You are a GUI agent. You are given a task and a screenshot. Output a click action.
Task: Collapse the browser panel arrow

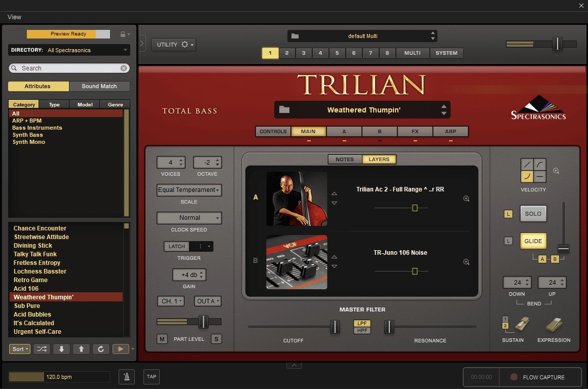[142, 44]
